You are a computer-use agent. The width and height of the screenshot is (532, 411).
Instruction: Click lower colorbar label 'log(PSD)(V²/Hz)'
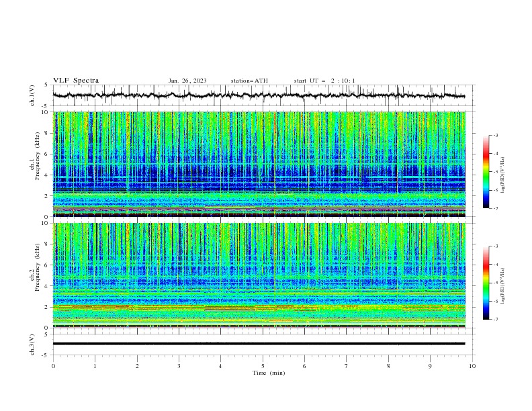[x=502, y=286]
